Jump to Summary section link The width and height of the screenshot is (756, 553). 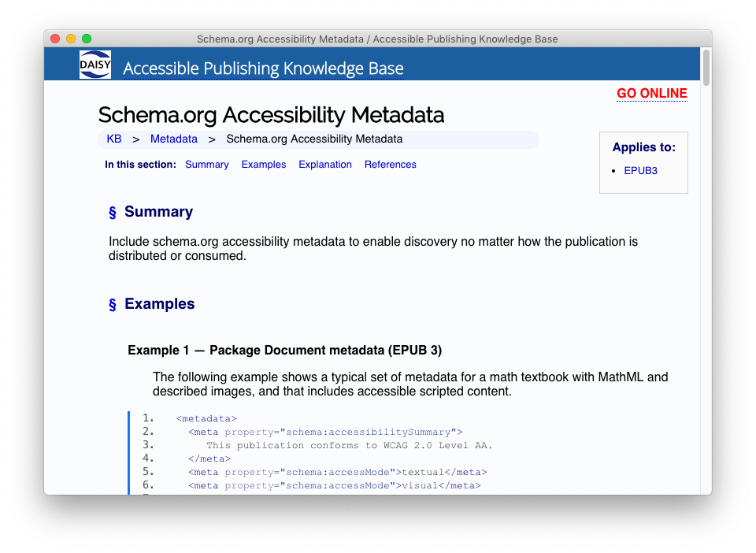point(207,165)
